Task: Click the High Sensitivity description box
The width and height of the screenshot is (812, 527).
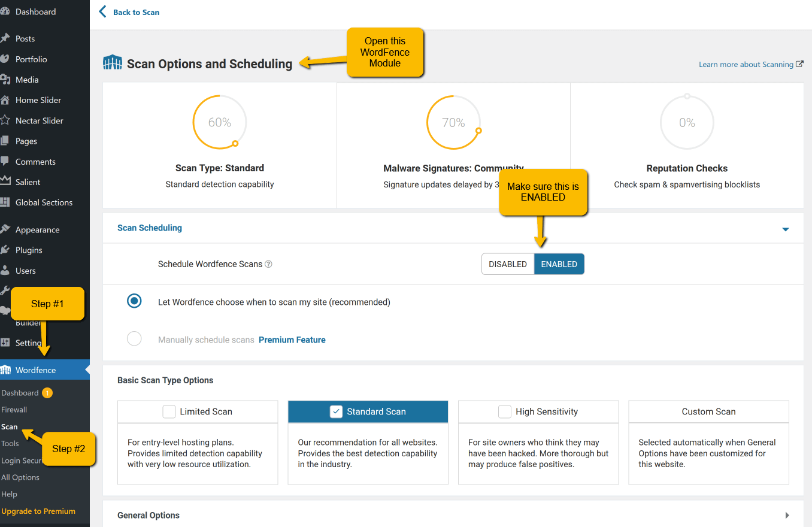Action: pos(538,453)
